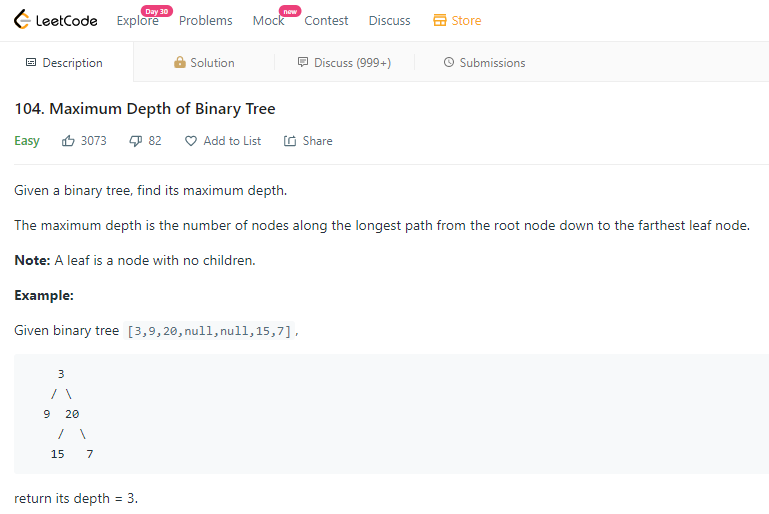Click the Description tab page icon
Screen dimensions: 769x514
[31, 62]
